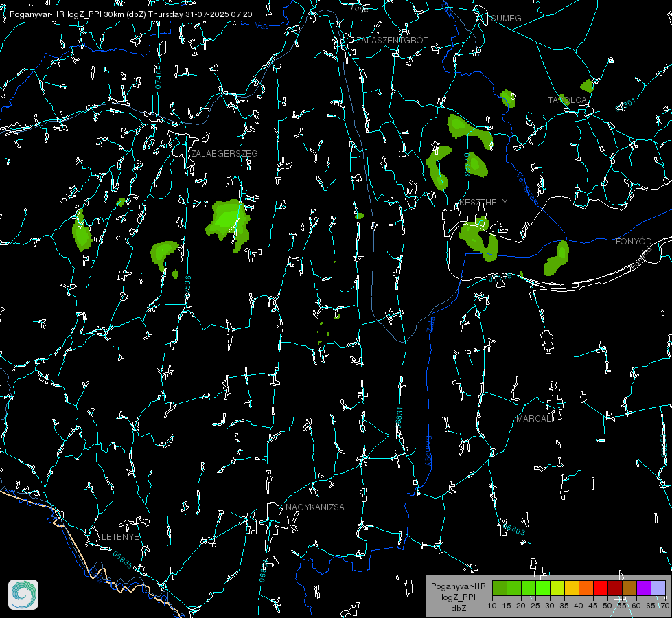Viewport: 672px width, 618px height.
Task: Click the TAPOLCA city label
Action: [568, 100]
